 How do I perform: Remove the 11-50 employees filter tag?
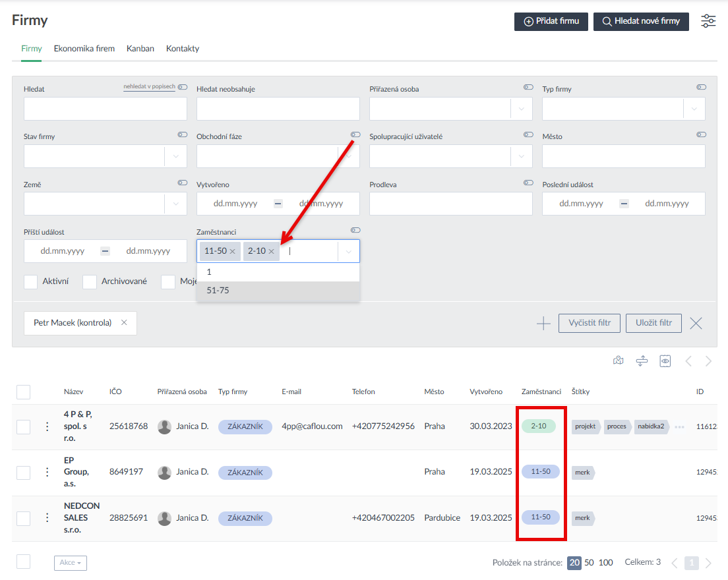tap(232, 252)
